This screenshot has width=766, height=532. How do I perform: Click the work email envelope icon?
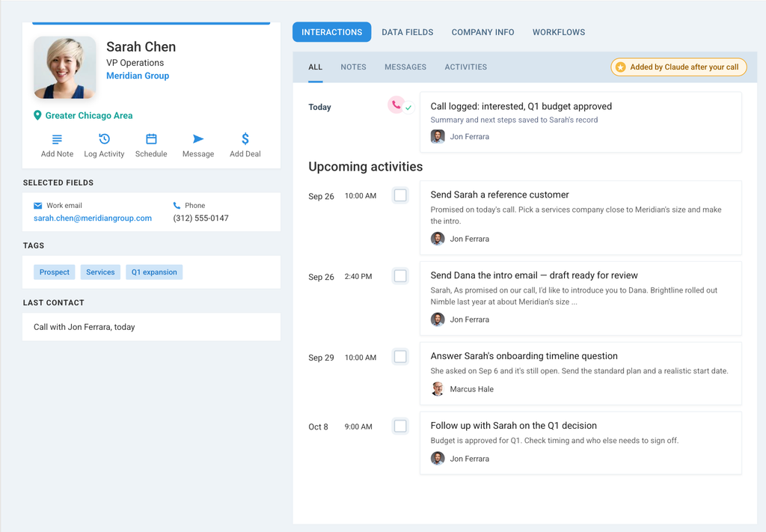point(37,205)
